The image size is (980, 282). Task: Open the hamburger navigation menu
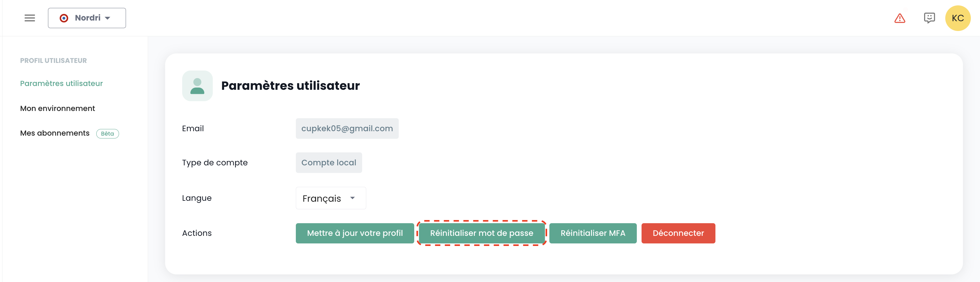[30, 18]
